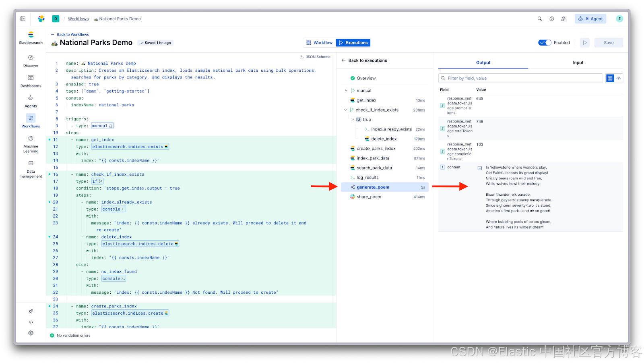Screen dimensions: 644x363
Task: Open Workflows in the sidebar
Action: coord(31,121)
